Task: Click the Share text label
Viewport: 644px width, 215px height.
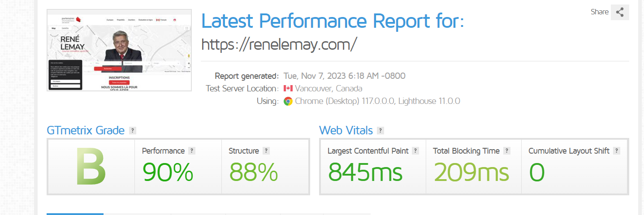Action: click(600, 12)
